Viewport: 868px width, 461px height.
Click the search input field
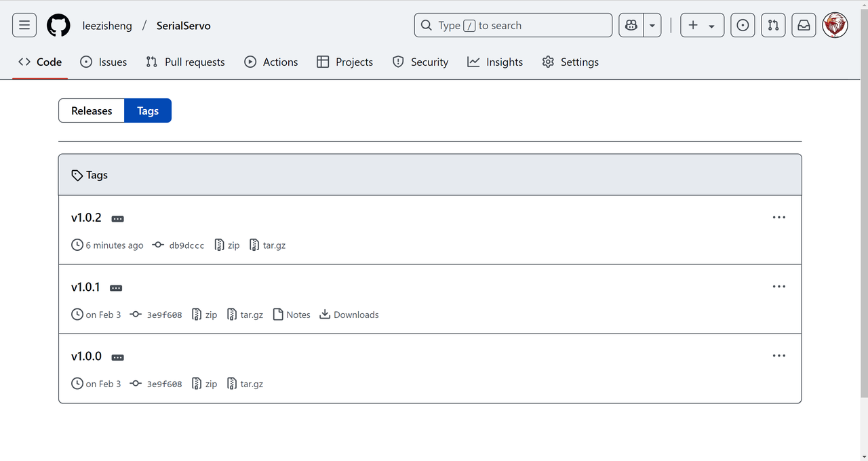point(513,26)
